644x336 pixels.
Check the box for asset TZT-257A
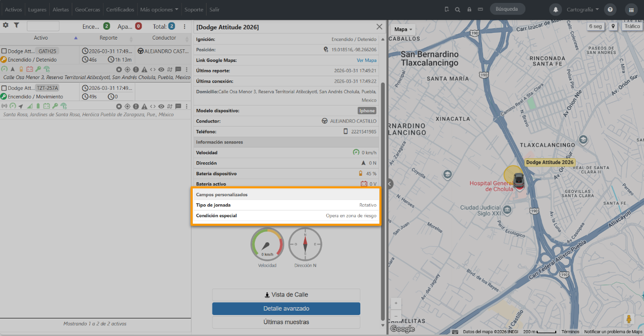point(4,88)
